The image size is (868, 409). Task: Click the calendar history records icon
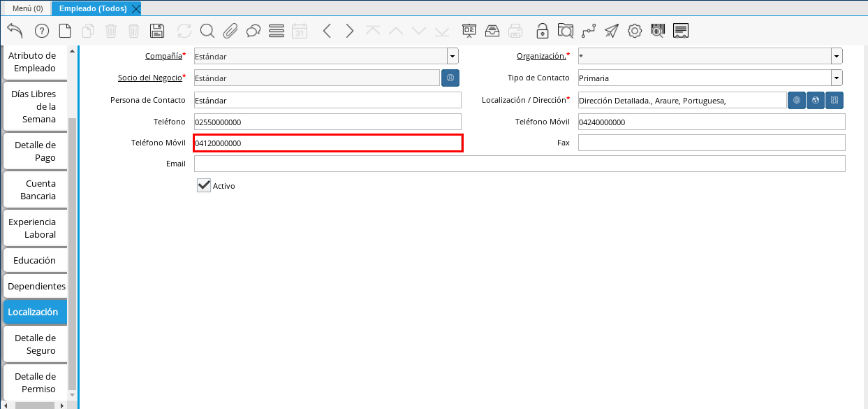(300, 31)
